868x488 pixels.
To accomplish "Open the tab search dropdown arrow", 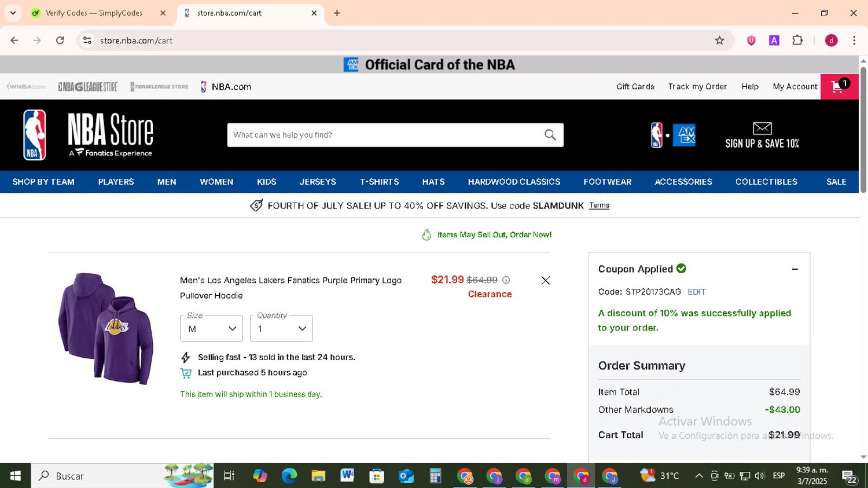I will click(13, 13).
